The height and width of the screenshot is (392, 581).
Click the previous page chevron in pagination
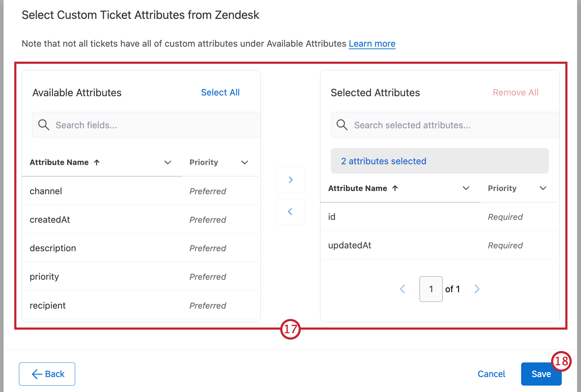[402, 289]
